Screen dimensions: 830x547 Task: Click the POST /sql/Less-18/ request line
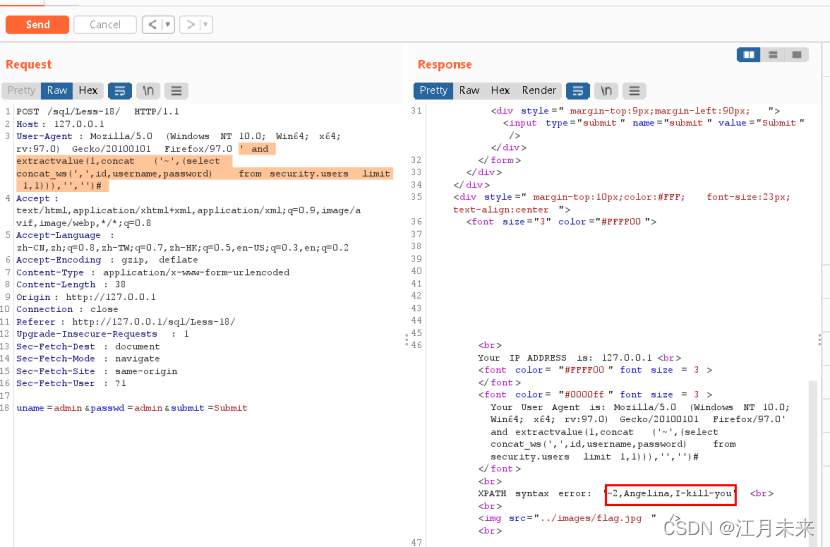[97, 112]
